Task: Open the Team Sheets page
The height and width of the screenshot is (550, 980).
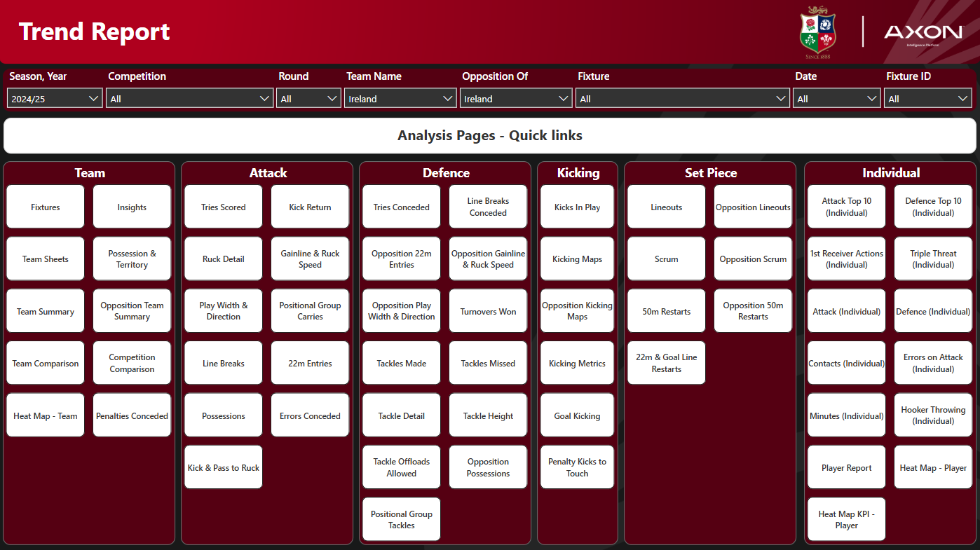Action: (45, 258)
